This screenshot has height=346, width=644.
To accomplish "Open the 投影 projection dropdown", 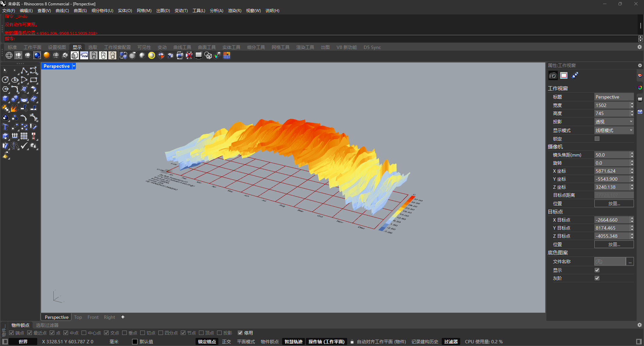I will pos(614,122).
